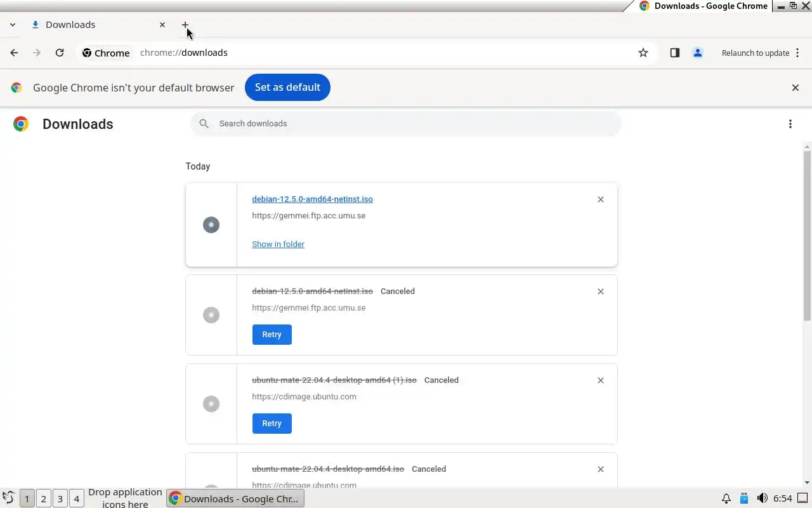The height and width of the screenshot is (508, 812).
Task: Open the tab search dropdown arrow
Action: [12, 25]
